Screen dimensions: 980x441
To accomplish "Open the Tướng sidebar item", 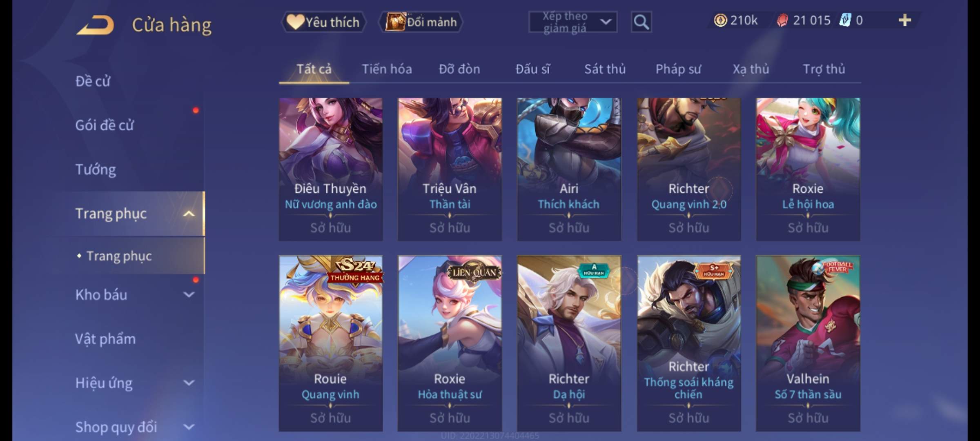I will (96, 169).
